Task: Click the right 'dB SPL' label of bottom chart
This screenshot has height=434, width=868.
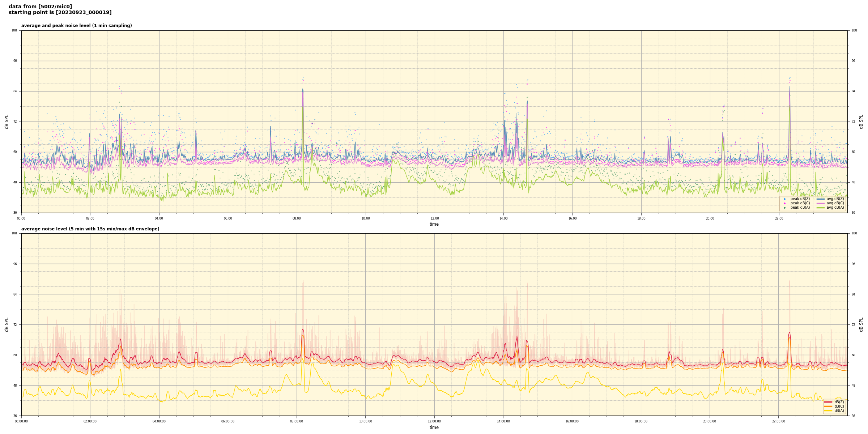Action: point(861,324)
